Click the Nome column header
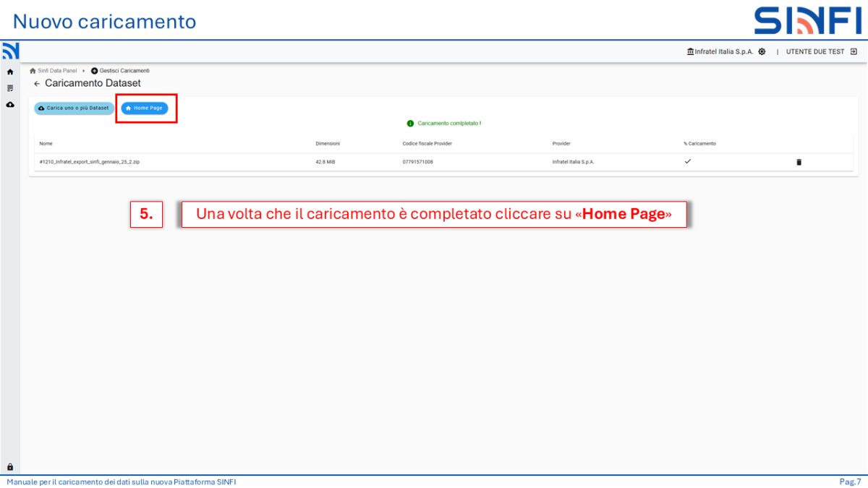This screenshot has width=868, height=488. click(x=46, y=143)
